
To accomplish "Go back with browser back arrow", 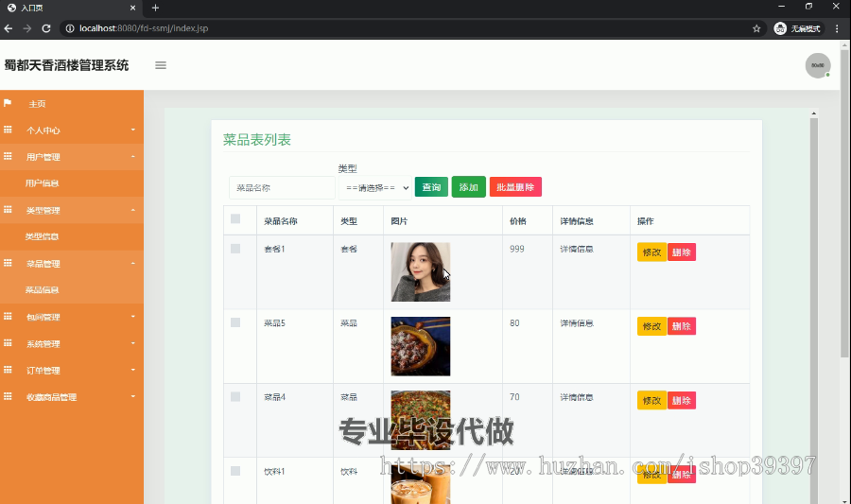I will point(9,28).
